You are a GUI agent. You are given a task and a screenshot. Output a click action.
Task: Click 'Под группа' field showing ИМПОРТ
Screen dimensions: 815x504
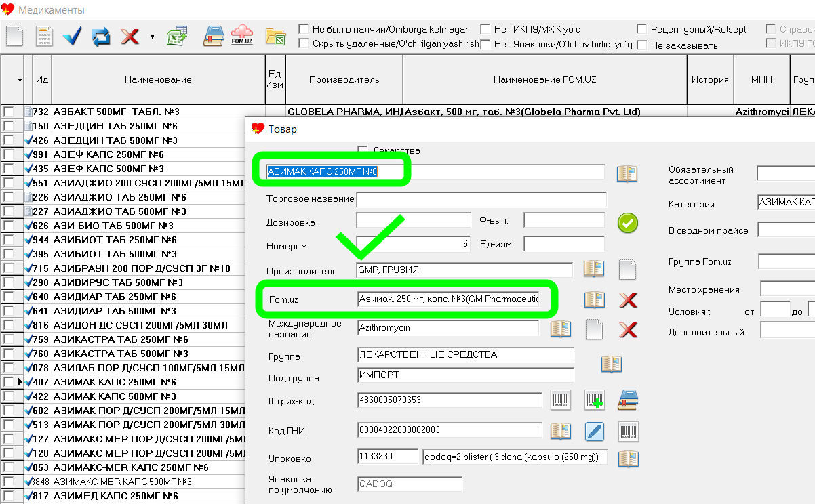click(465, 375)
